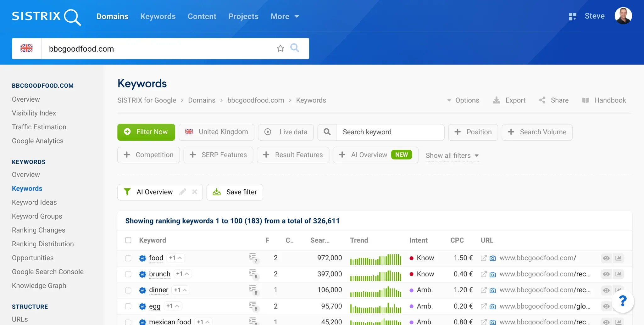Expand the Options dropdown
This screenshot has height=325, width=644.
click(463, 100)
